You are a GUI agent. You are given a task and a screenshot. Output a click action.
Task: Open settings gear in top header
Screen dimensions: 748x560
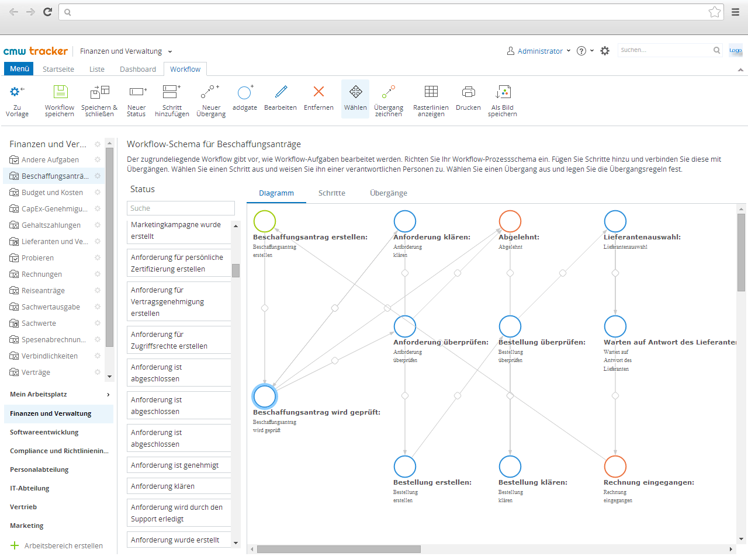[x=605, y=51]
